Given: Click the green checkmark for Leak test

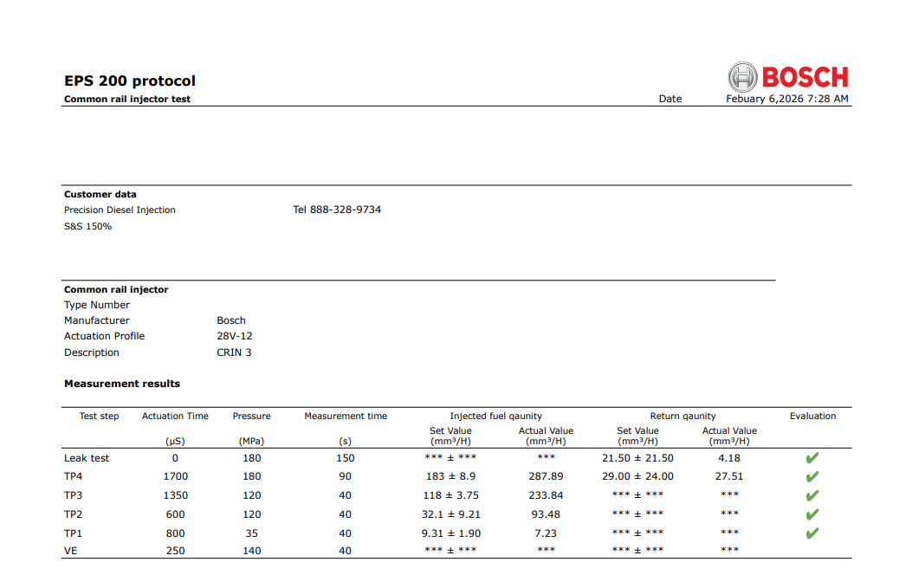Looking at the screenshot, I should coord(812,458).
